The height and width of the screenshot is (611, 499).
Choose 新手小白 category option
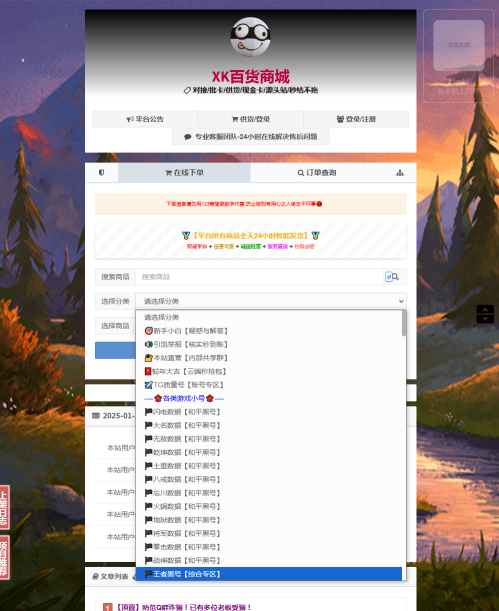(269, 331)
